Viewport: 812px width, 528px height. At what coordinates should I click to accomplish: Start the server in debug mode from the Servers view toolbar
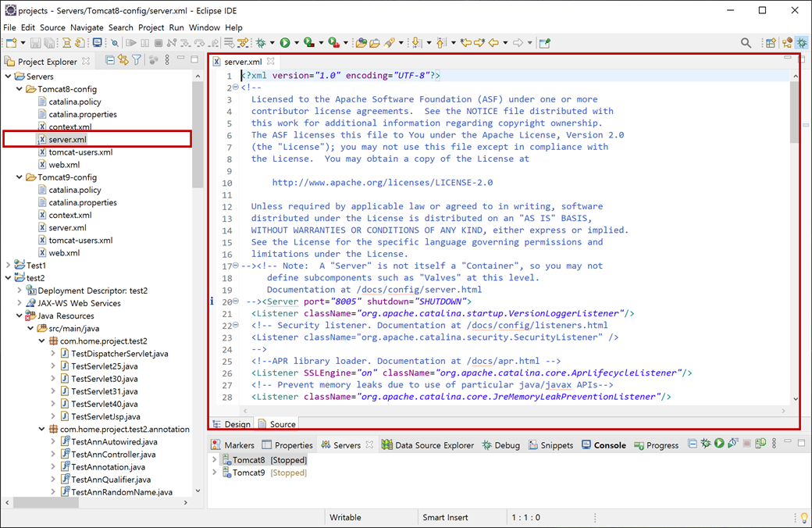point(706,444)
